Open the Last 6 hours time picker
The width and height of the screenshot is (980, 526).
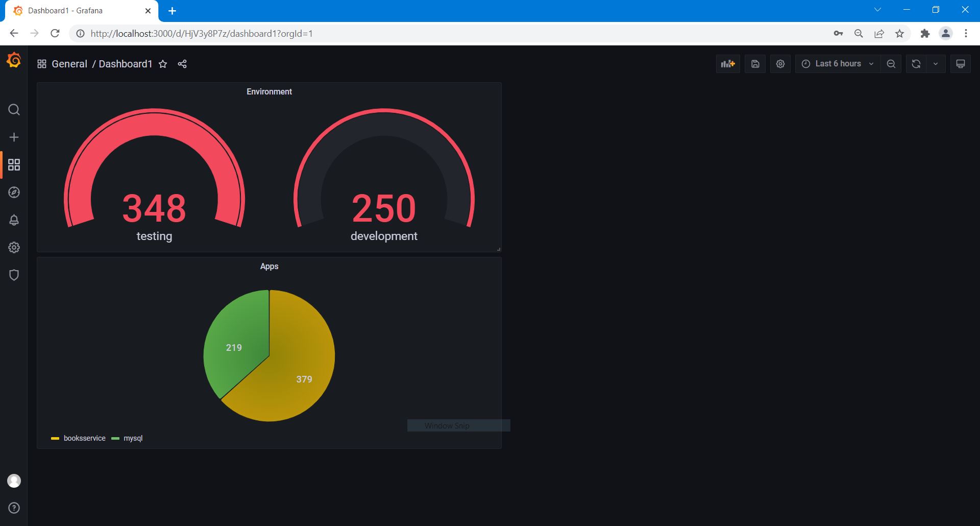point(837,64)
